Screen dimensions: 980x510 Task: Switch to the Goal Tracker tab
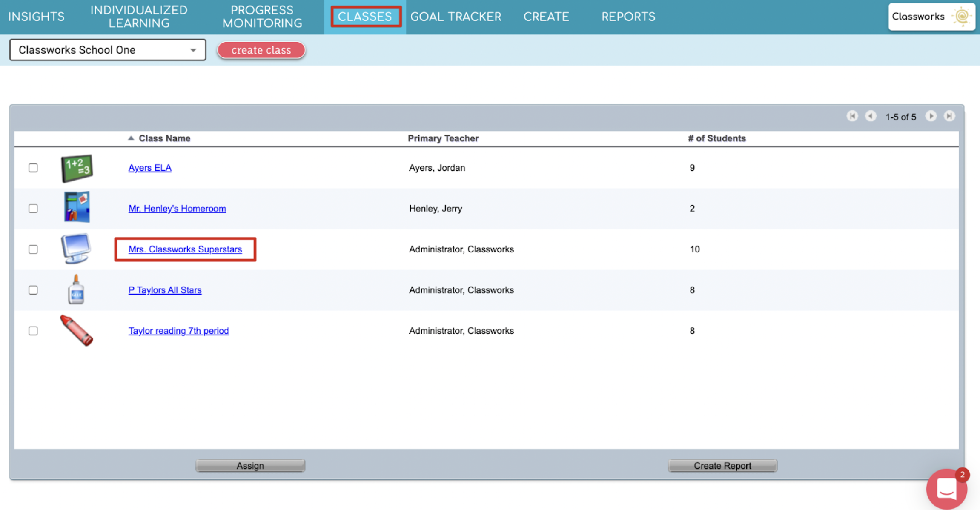(456, 17)
